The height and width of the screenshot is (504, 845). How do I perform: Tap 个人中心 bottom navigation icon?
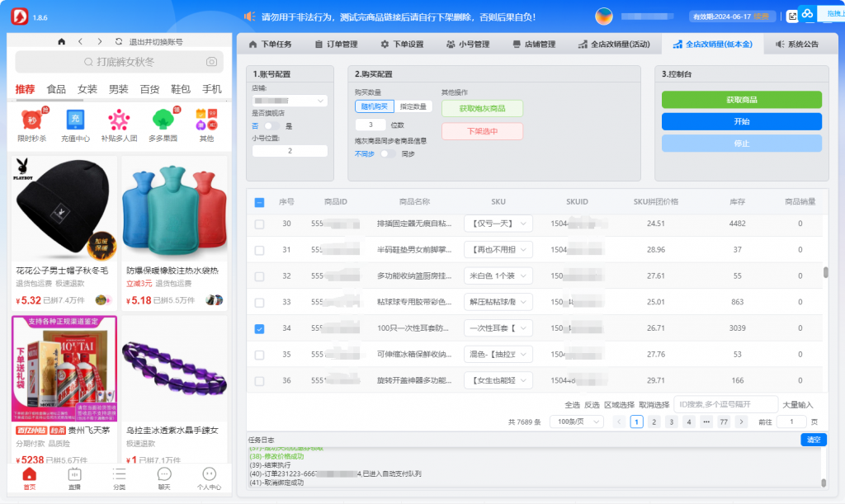209,474
